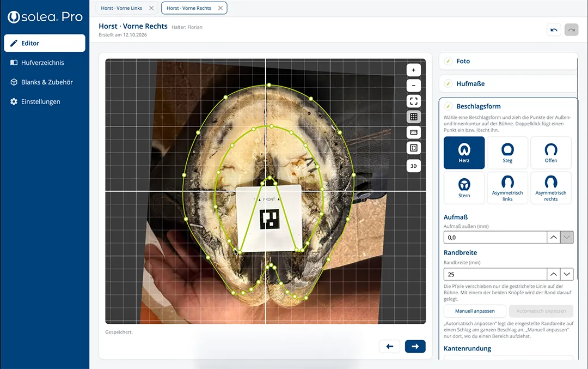Click the Kantenrundung heading
The height and width of the screenshot is (369, 588).
(x=467, y=348)
